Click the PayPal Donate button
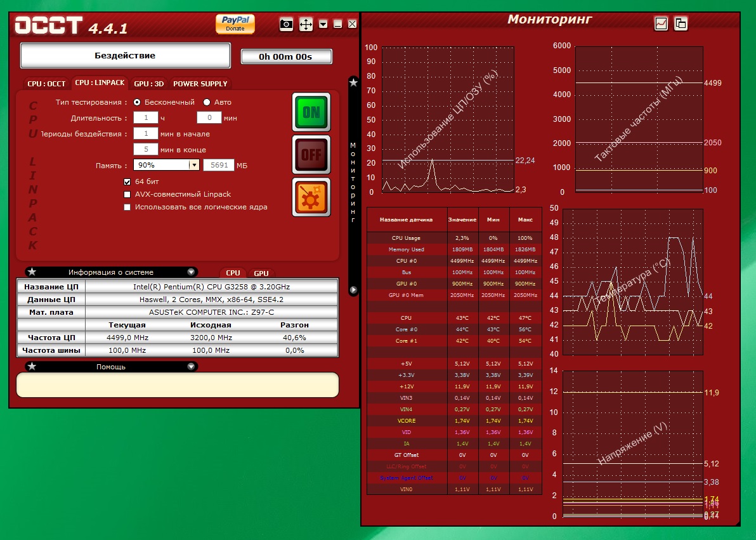 (x=235, y=23)
